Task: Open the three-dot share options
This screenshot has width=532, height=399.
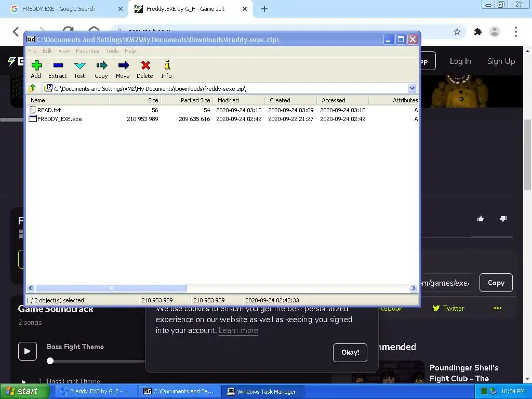Action: point(497,308)
